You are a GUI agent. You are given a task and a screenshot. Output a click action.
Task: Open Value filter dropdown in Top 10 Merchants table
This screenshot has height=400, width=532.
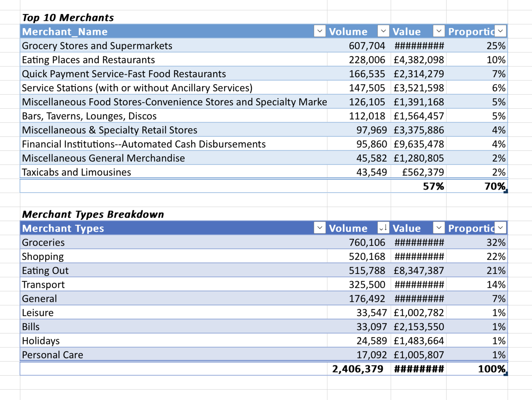pos(439,31)
